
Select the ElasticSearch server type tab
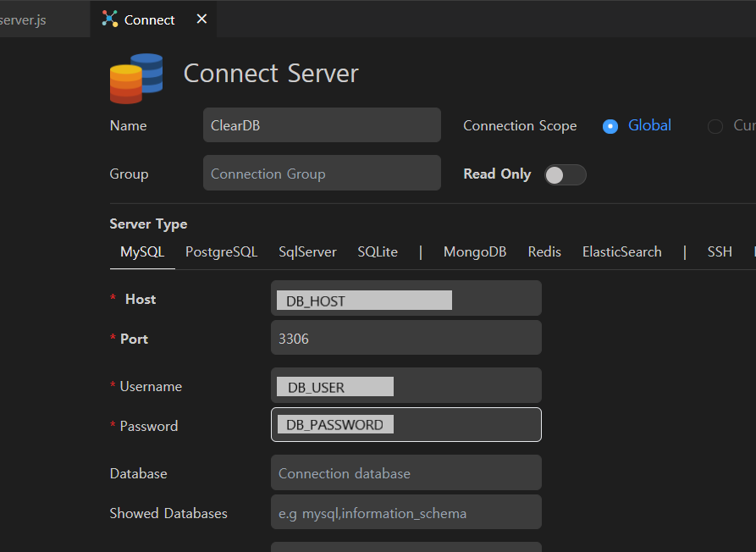point(622,251)
